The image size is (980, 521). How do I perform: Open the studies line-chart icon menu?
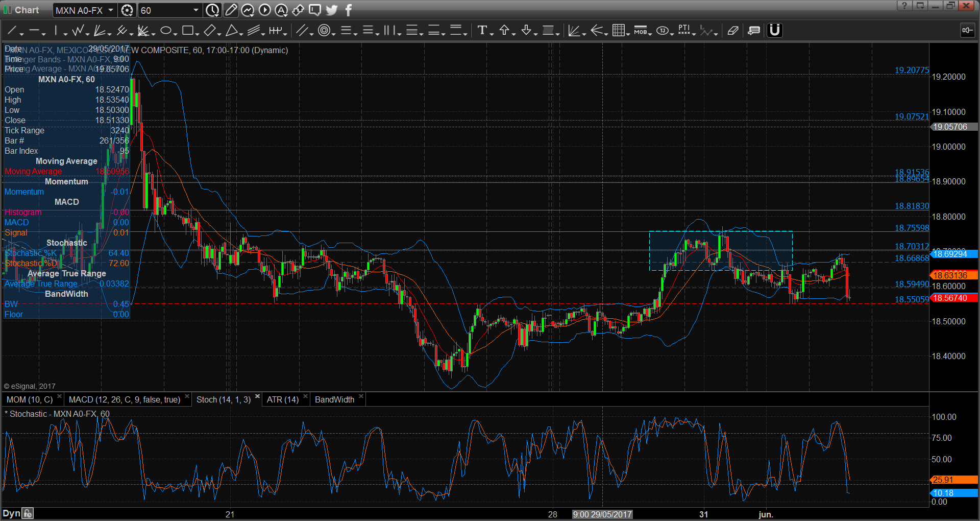coord(248,10)
